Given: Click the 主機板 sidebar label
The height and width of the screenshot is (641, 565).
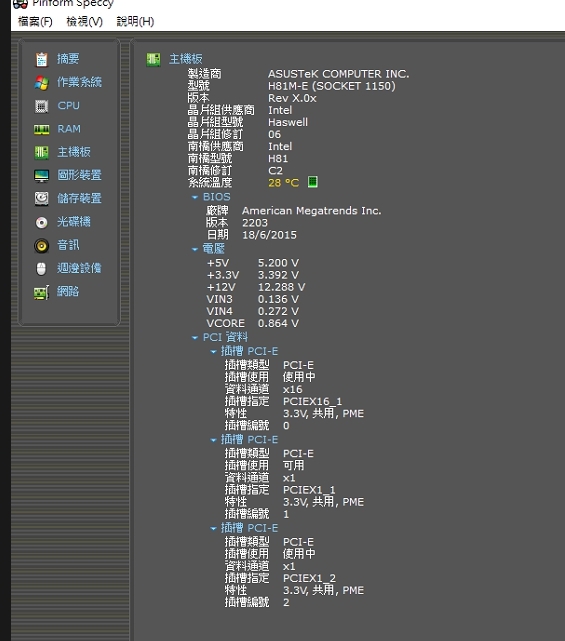Looking at the screenshot, I should [74, 152].
